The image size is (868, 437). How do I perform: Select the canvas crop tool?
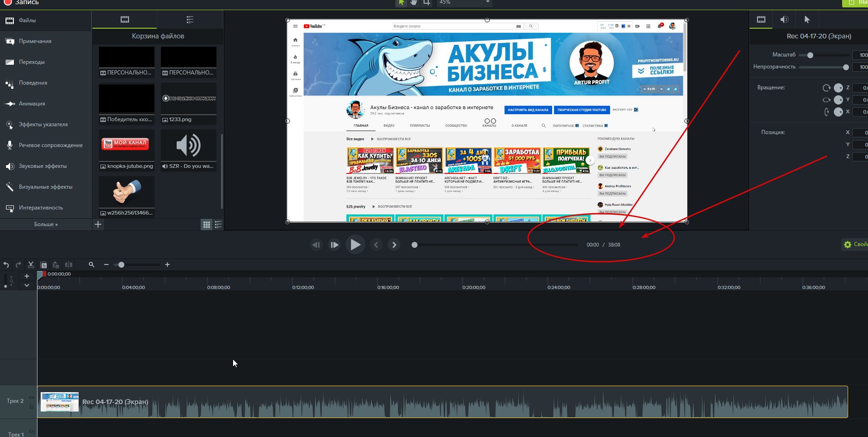[x=427, y=2]
